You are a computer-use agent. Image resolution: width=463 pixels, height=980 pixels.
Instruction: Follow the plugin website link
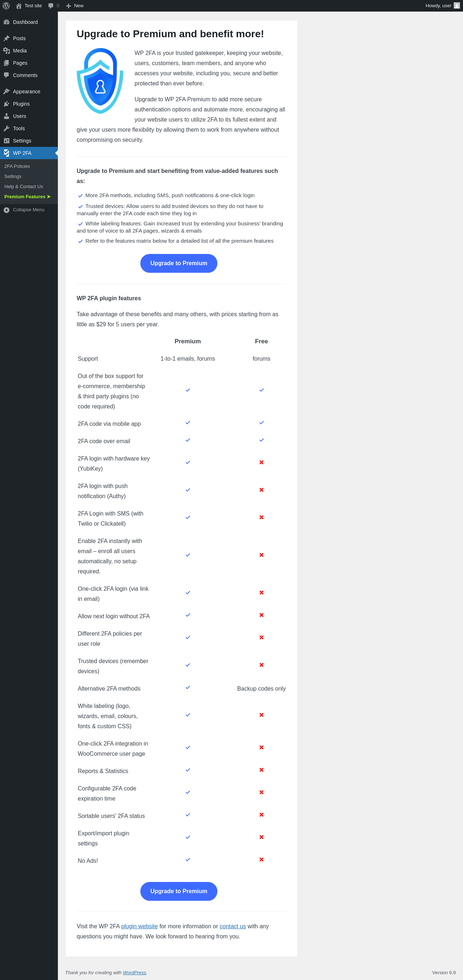(139, 926)
